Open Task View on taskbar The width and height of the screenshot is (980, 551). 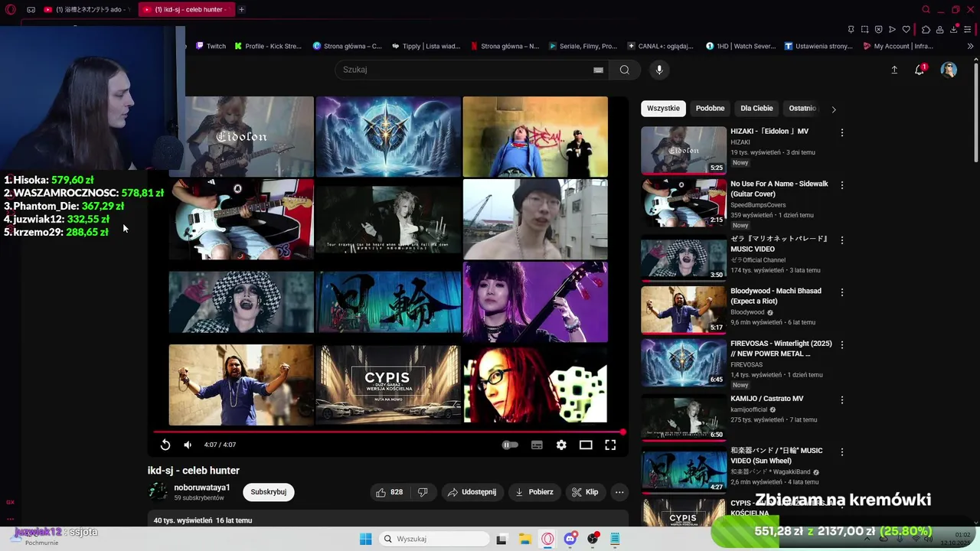(x=501, y=539)
